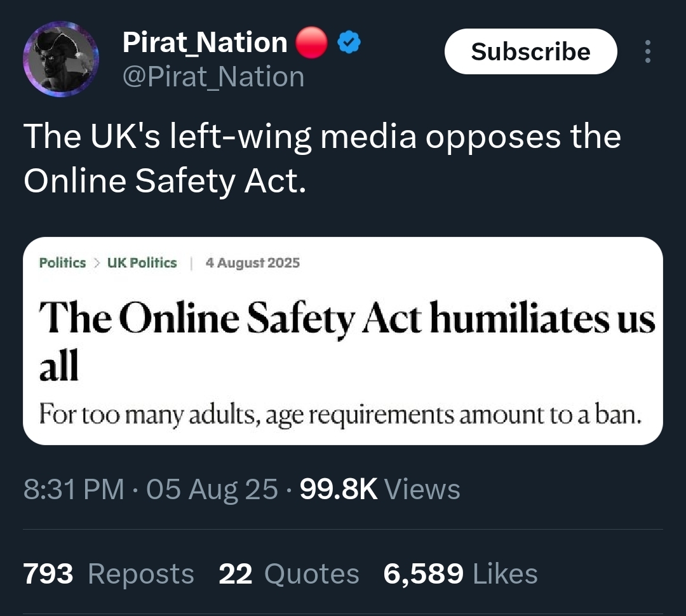Click the 4 August 2025 article date
686x616 pixels.
point(252,263)
